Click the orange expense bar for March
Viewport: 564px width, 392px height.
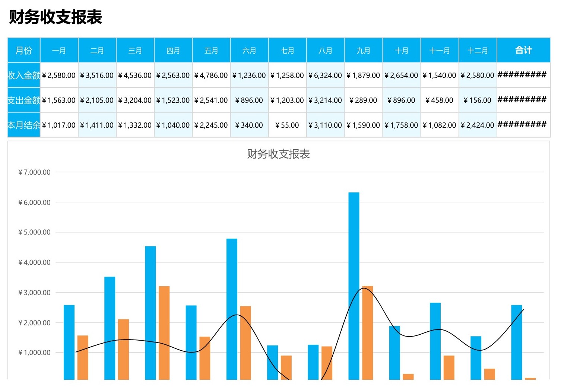[164, 331]
